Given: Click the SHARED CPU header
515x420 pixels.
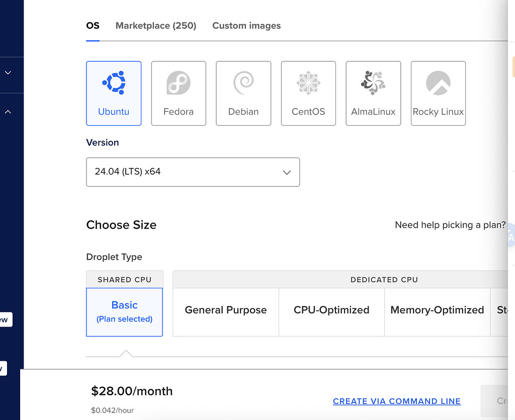Looking at the screenshot, I should pos(125,279).
